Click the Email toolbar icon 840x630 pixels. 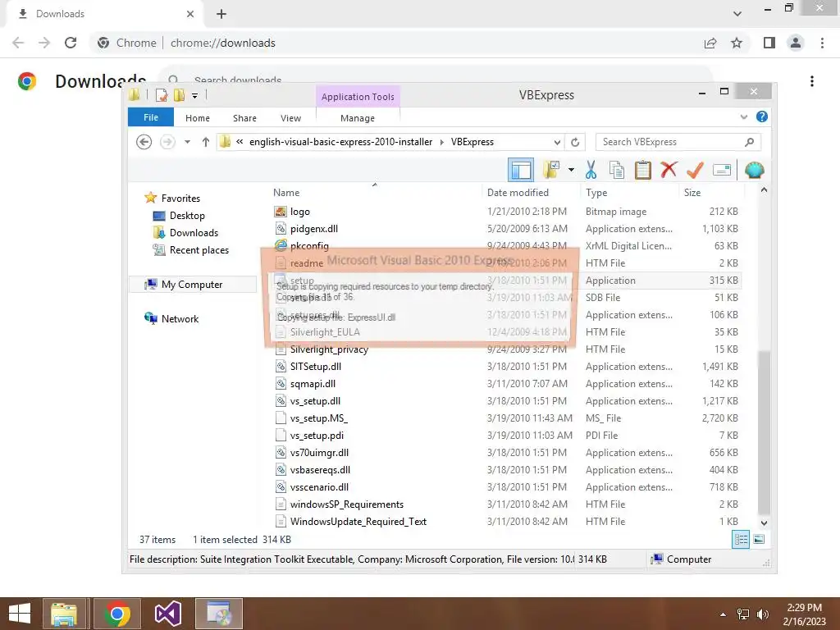(722, 171)
